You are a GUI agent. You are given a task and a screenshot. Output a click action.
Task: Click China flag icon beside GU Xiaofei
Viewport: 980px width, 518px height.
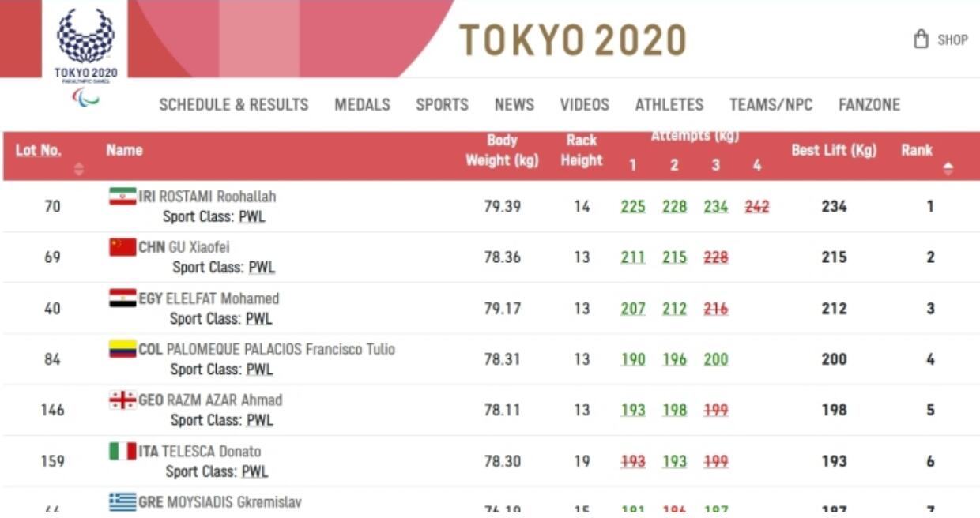[122, 247]
